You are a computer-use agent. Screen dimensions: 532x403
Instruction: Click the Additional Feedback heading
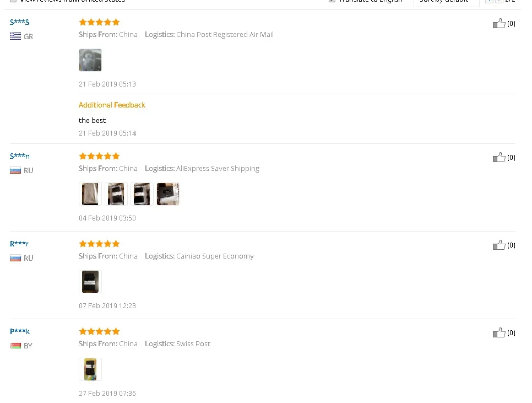(x=112, y=105)
